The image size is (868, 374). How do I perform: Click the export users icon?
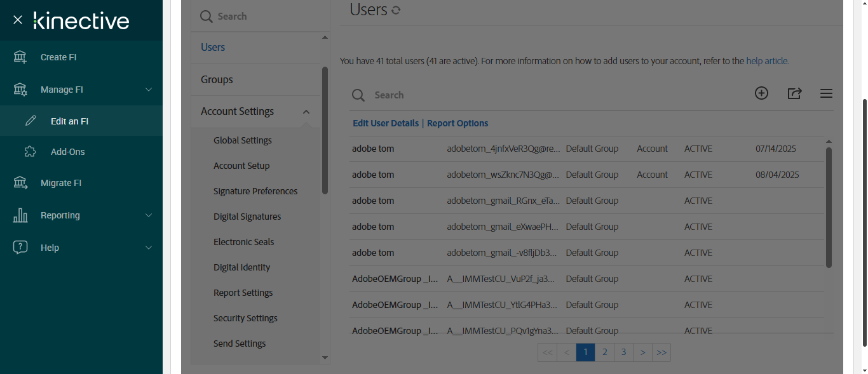[x=794, y=93]
